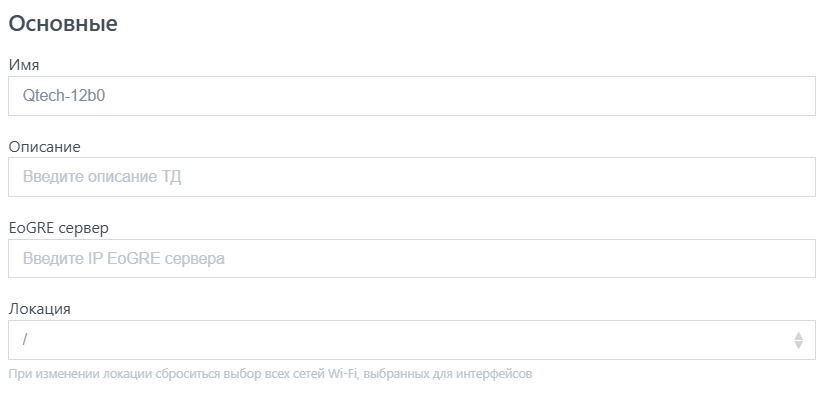Click the up arrow of Локация selector
Screen dimensions: 828x398
click(798, 336)
